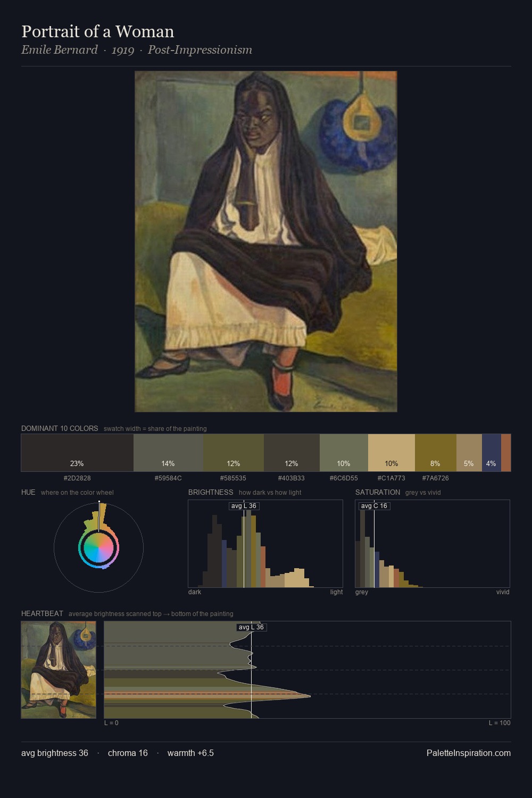This screenshot has height=798, width=532.
Task: Click the heartbeat brightness scan chart
Action: pos(307,670)
